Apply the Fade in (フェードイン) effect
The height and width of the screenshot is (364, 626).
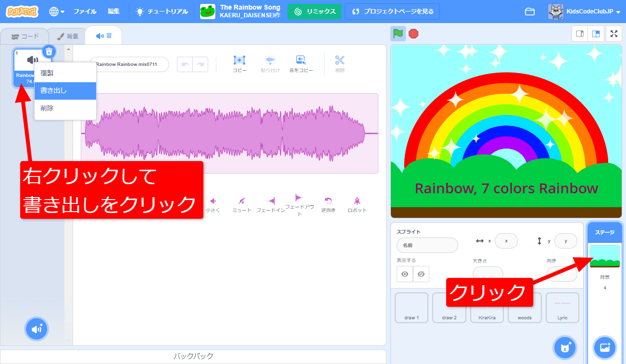pos(271,201)
